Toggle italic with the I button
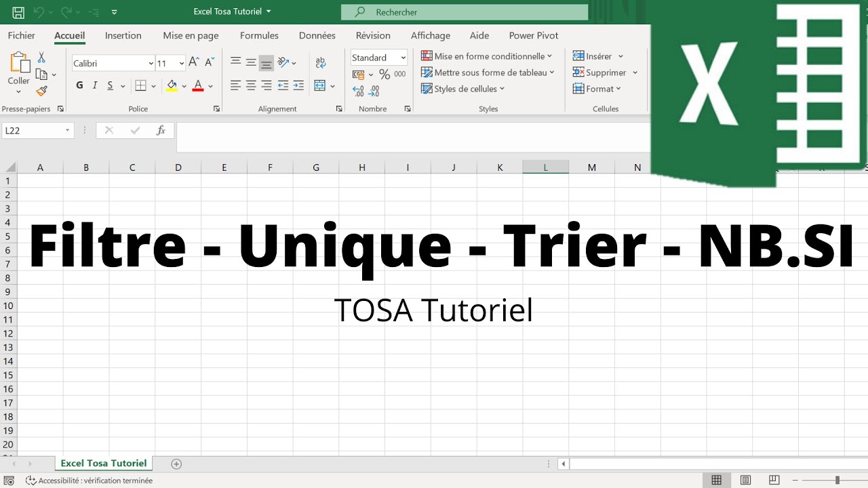 point(95,85)
